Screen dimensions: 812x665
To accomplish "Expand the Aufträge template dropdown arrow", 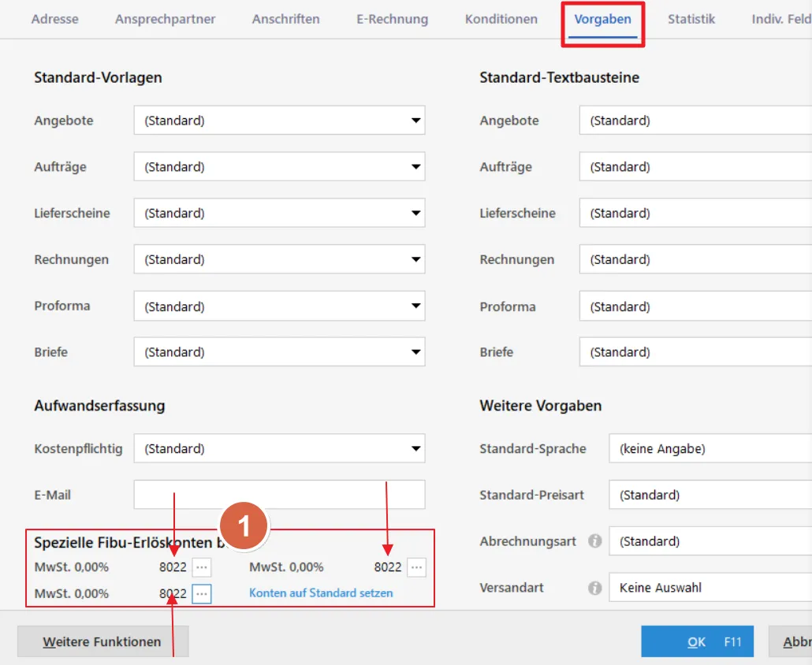I will point(415,167).
